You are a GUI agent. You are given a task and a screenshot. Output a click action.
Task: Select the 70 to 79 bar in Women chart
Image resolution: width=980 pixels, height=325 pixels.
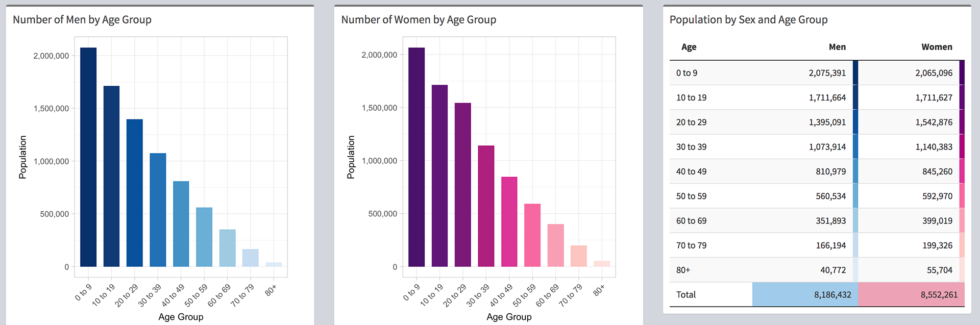click(579, 256)
